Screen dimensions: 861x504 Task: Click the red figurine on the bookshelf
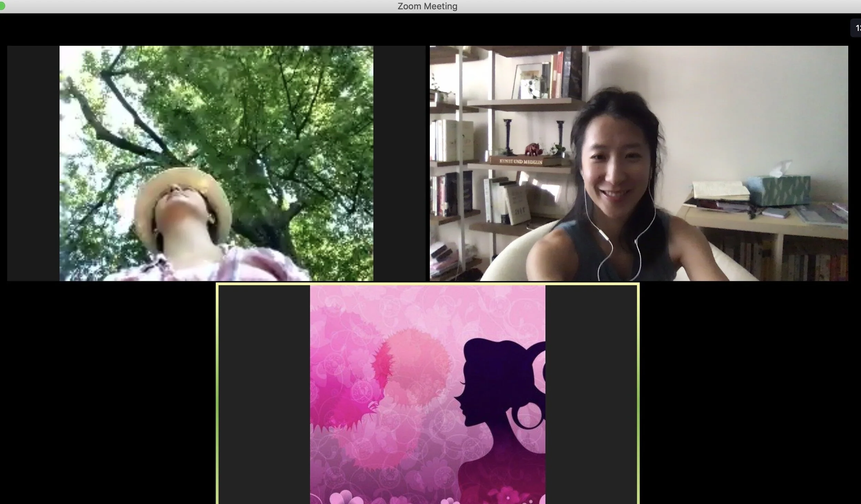(533, 149)
